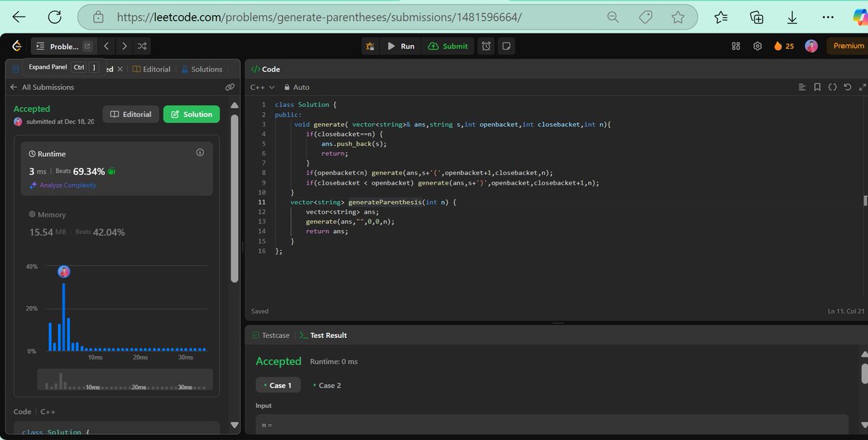View the 25 day streak flame
Image resolution: width=868 pixels, height=440 pixels.
(783, 46)
